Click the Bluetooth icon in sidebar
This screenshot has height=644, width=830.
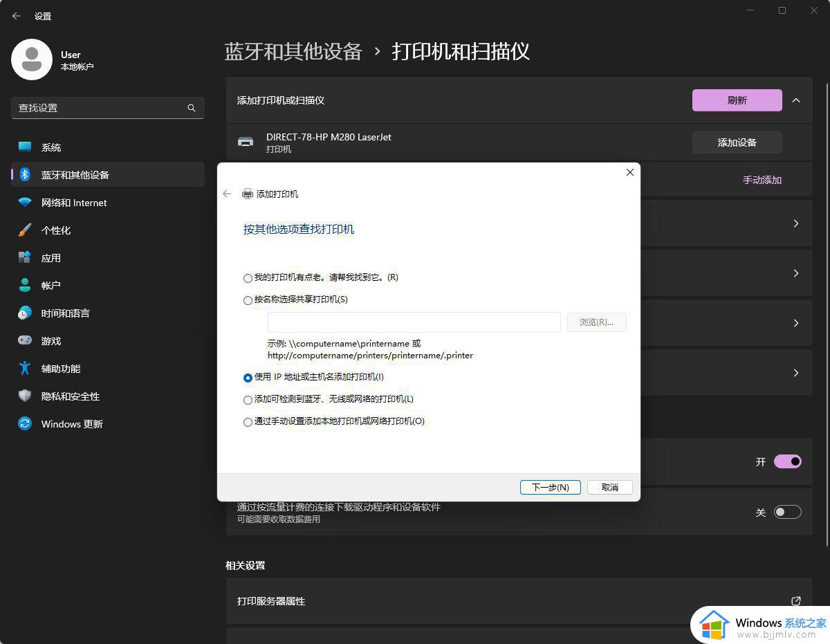point(25,174)
